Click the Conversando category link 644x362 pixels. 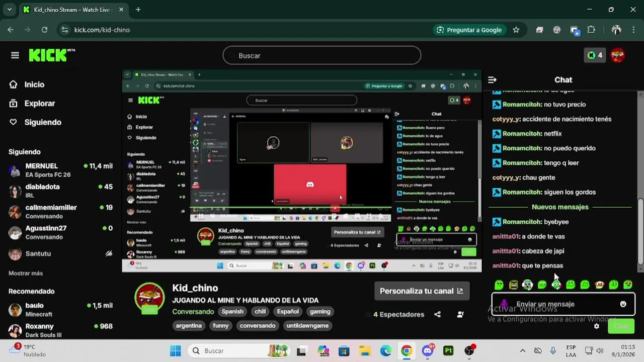[193, 311]
